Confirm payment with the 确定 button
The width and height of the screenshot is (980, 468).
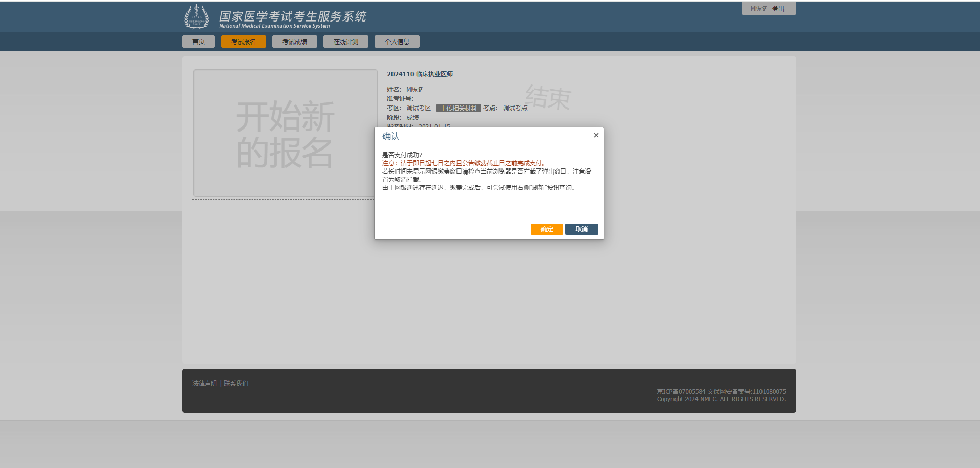pos(547,229)
